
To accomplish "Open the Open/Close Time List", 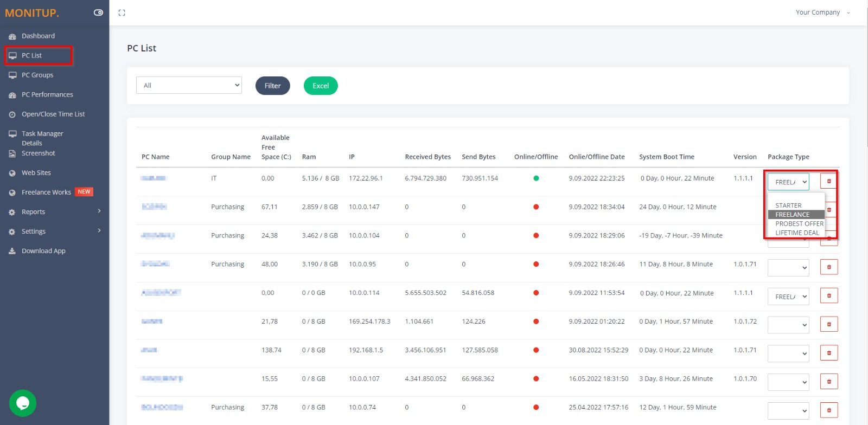I will pyautogui.click(x=53, y=114).
